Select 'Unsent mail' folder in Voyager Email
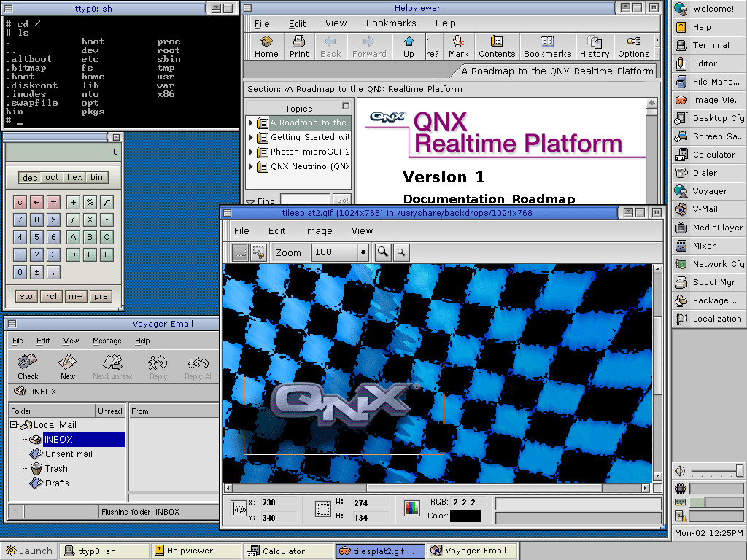747x560 pixels. pyautogui.click(x=69, y=454)
